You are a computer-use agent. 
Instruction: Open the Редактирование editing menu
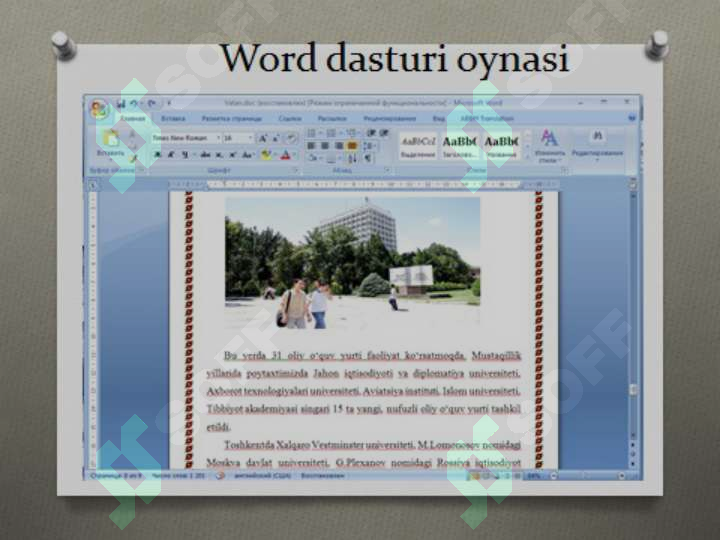point(597,146)
